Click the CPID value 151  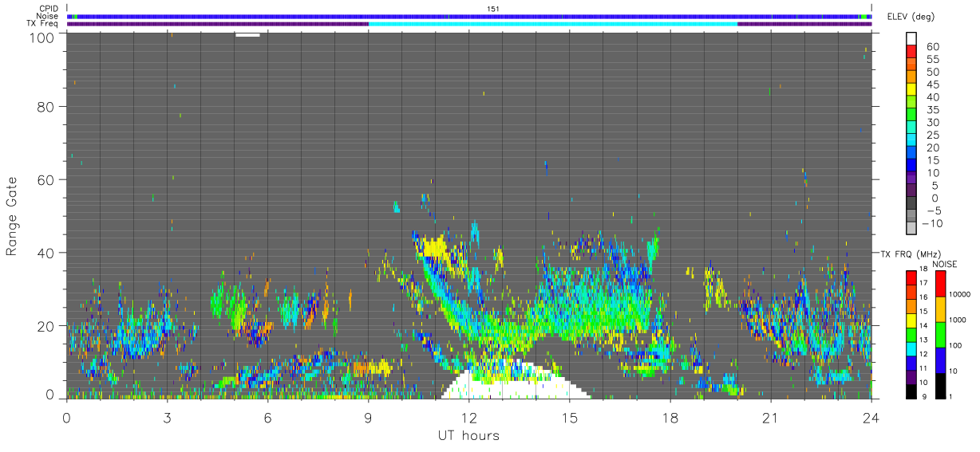[x=493, y=8]
